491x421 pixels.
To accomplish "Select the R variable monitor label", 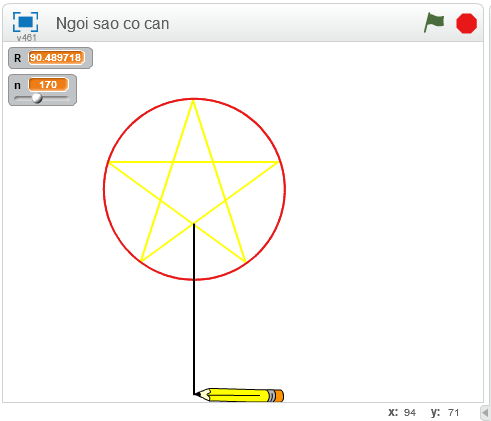I will 17,58.
